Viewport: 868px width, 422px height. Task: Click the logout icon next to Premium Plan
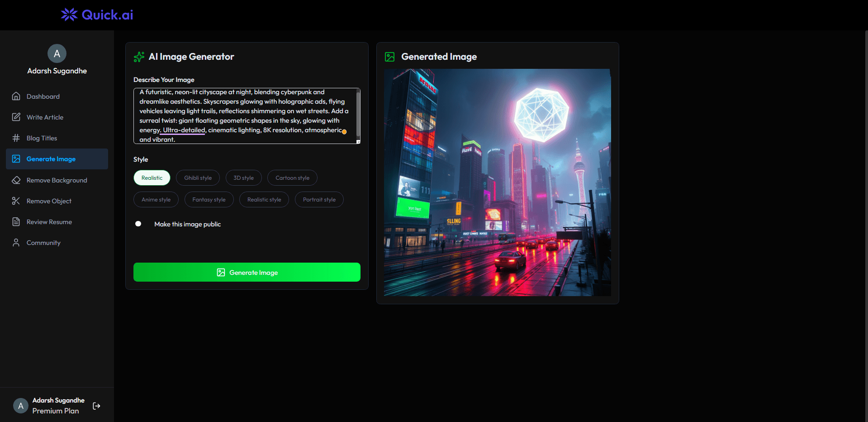tap(96, 406)
